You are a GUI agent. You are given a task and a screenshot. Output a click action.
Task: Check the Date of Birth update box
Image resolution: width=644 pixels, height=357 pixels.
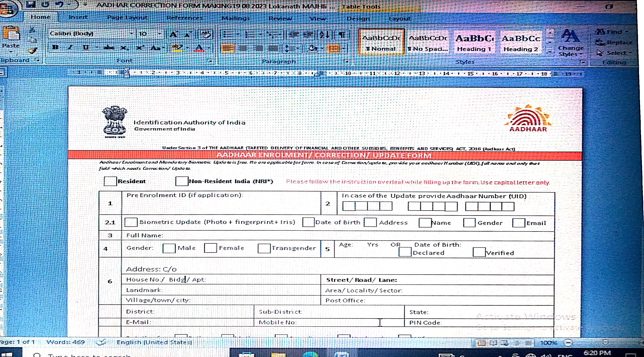[x=308, y=222]
